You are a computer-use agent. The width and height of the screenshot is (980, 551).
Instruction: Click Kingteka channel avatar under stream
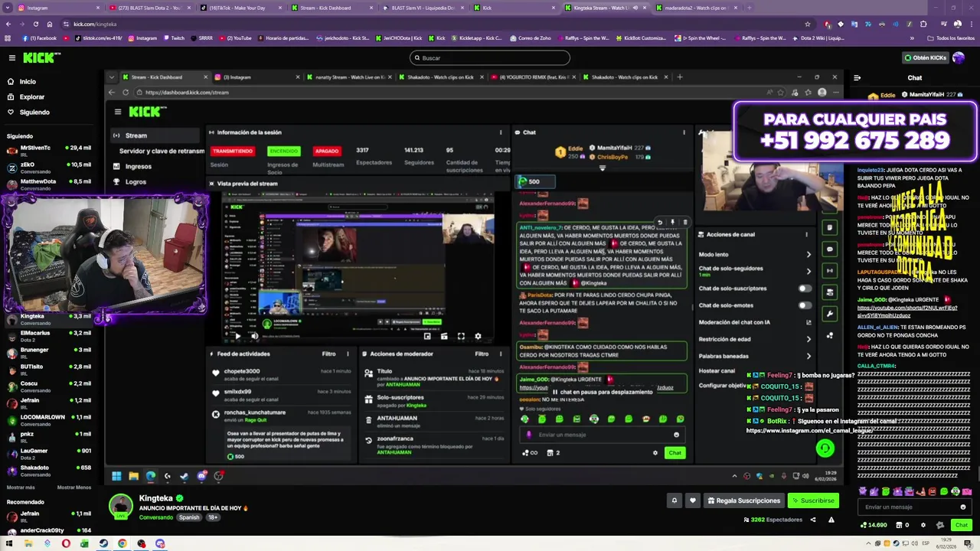click(x=120, y=507)
